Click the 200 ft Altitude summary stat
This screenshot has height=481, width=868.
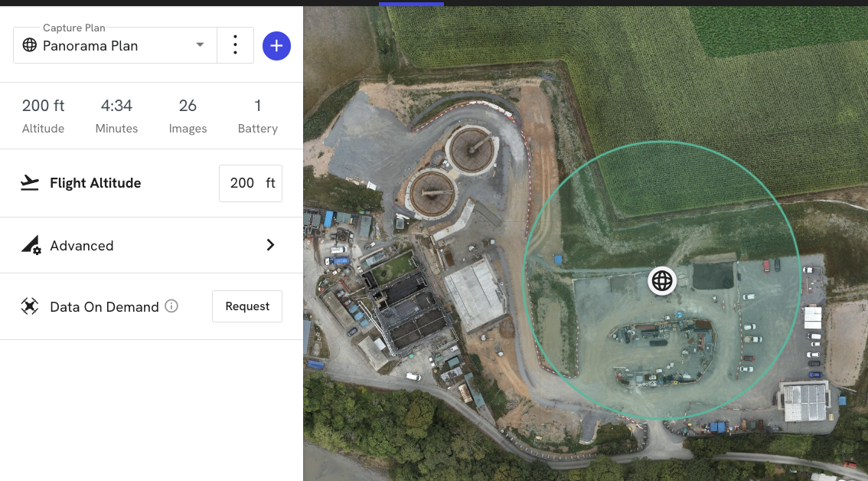44,116
